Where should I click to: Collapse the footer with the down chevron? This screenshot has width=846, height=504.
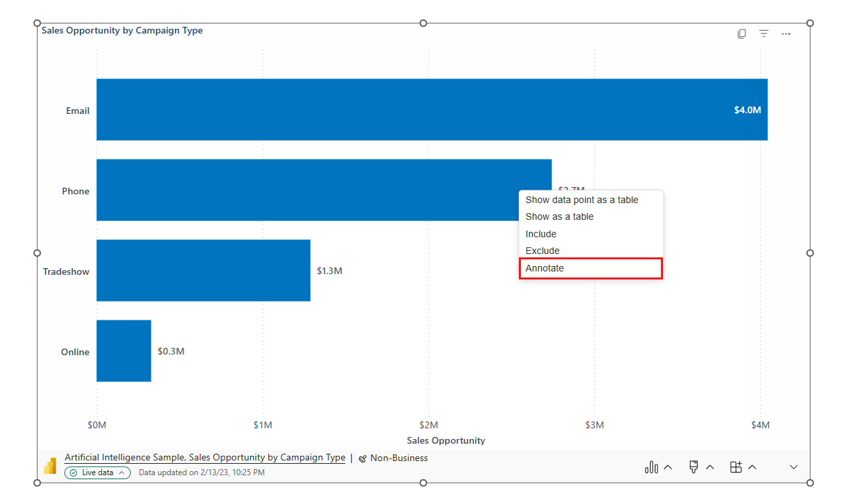[x=794, y=467]
